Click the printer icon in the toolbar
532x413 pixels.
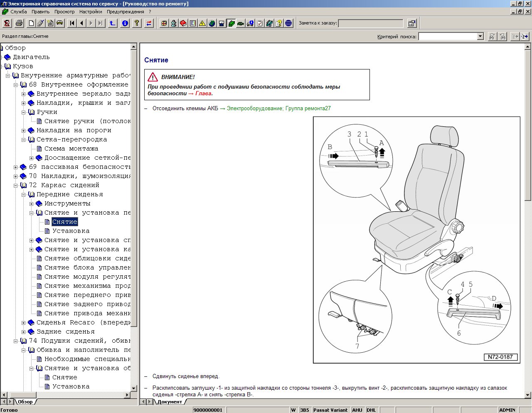[19, 23]
